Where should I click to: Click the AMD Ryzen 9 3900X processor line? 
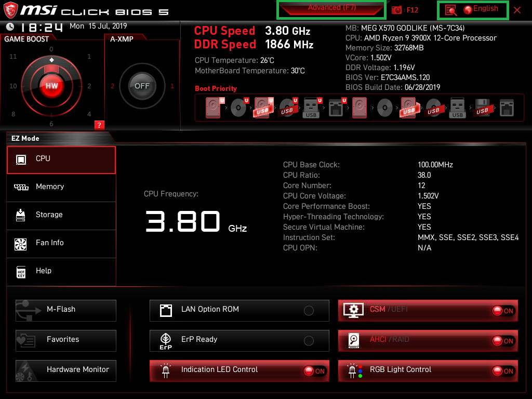[421, 38]
